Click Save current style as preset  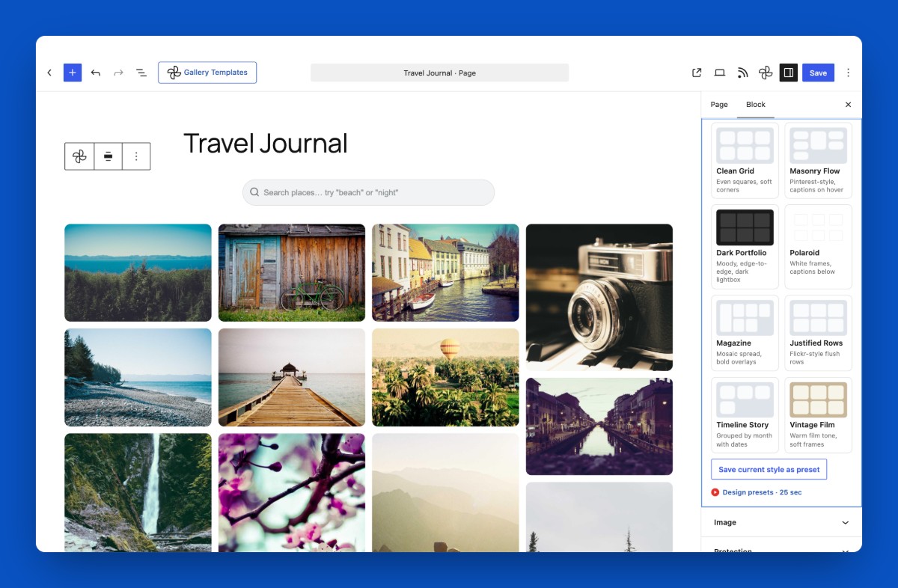tap(769, 470)
